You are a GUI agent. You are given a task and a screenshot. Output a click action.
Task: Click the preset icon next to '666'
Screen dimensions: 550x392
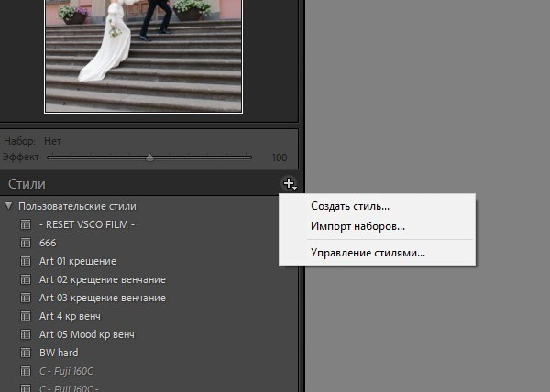coord(26,244)
